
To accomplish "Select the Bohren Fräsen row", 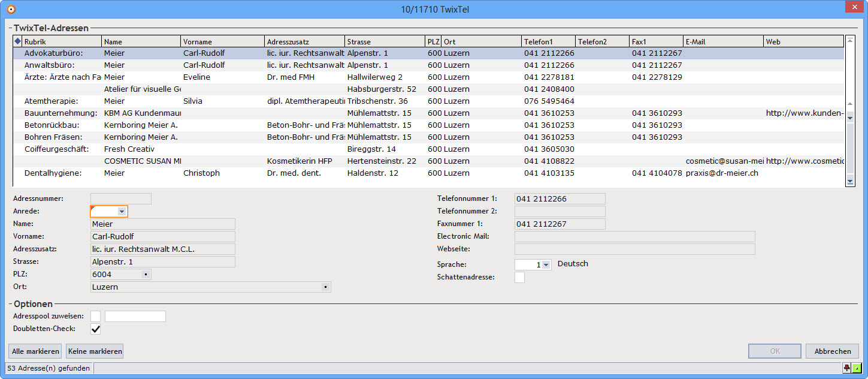I will point(428,137).
